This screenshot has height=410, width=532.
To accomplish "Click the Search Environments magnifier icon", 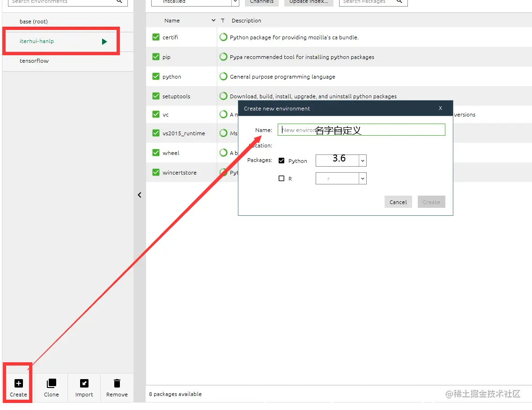I will click(119, 1).
